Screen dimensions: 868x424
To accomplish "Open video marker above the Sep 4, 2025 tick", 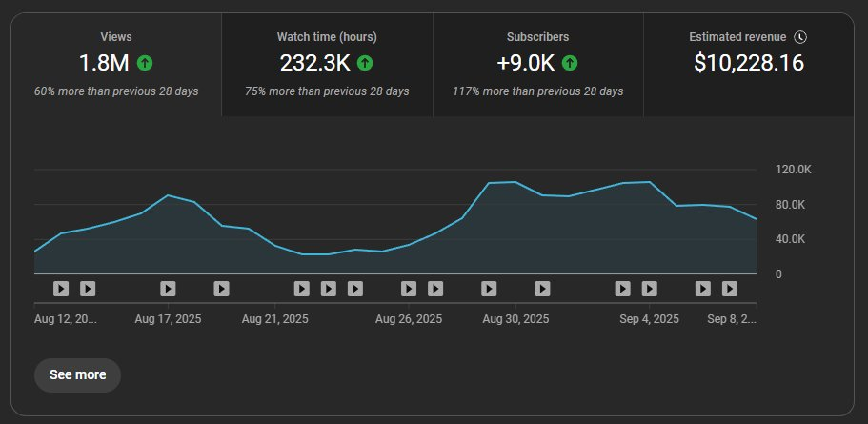I will click(x=650, y=289).
